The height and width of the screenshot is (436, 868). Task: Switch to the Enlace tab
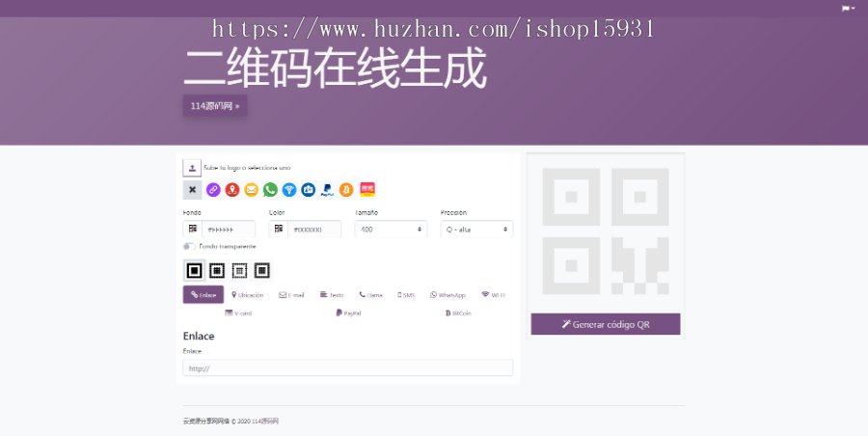[203, 295]
